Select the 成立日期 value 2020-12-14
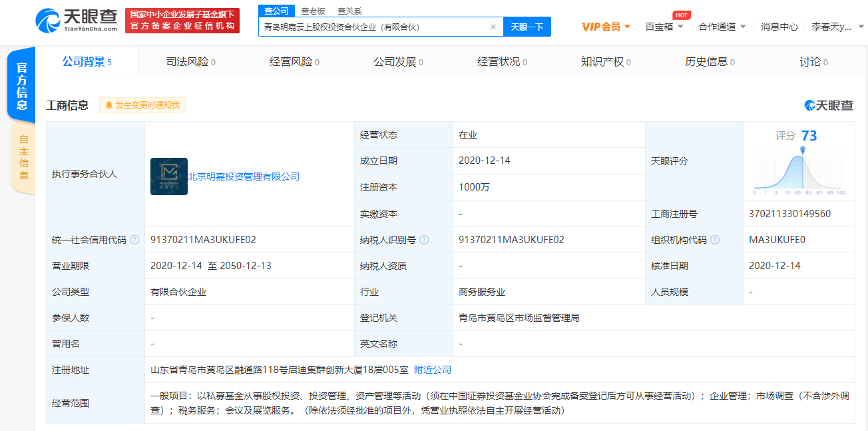The height and width of the screenshot is (431, 868). [485, 161]
